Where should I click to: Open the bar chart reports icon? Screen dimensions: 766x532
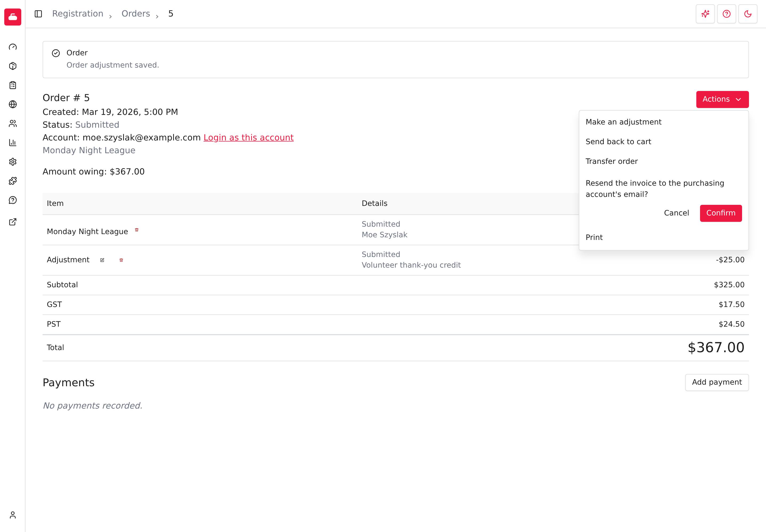(x=13, y=143)
